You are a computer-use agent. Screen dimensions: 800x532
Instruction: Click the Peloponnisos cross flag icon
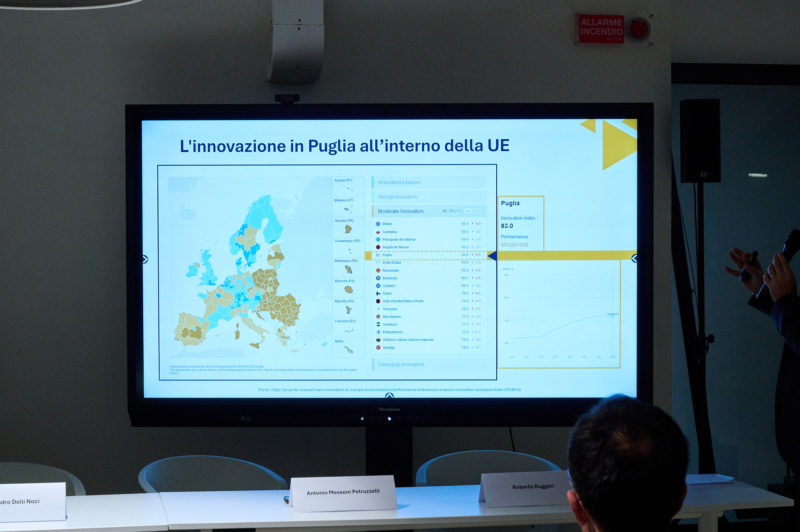pyautogui.click(x=378, y=332)
